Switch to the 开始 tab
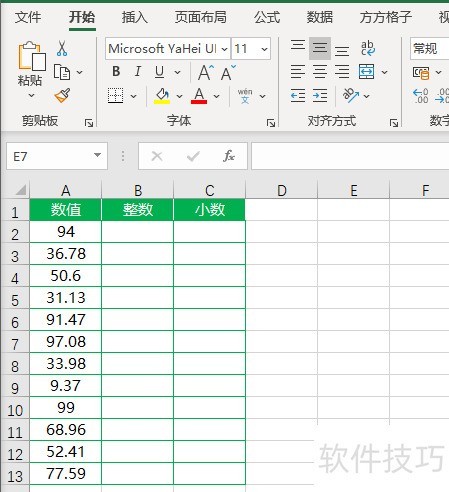 pyautogui.click(x=82, y=17)
